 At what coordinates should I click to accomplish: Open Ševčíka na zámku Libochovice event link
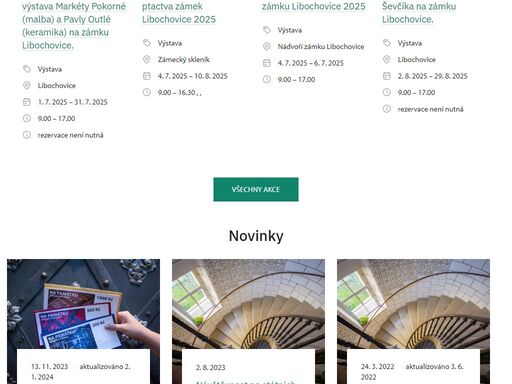coord(419,13)
